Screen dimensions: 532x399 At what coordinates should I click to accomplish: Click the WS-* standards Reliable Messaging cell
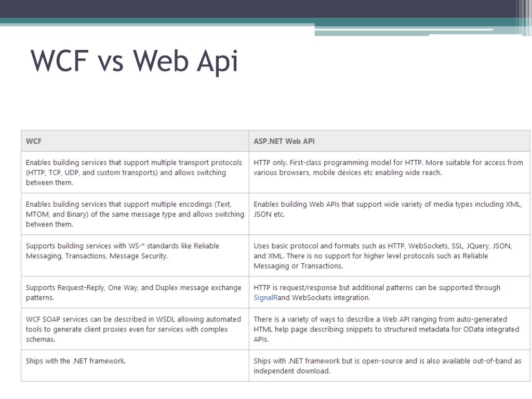click(x=135, y=256)
